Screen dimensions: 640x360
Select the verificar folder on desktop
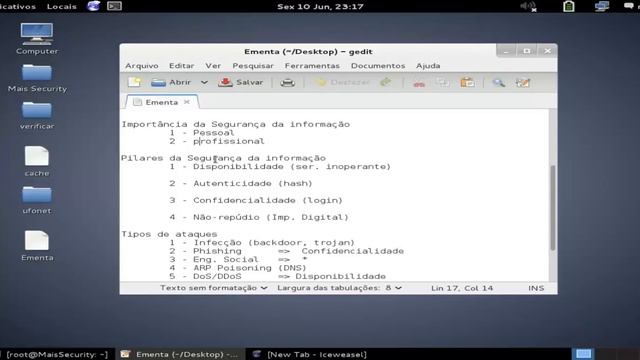pos(37,116)
